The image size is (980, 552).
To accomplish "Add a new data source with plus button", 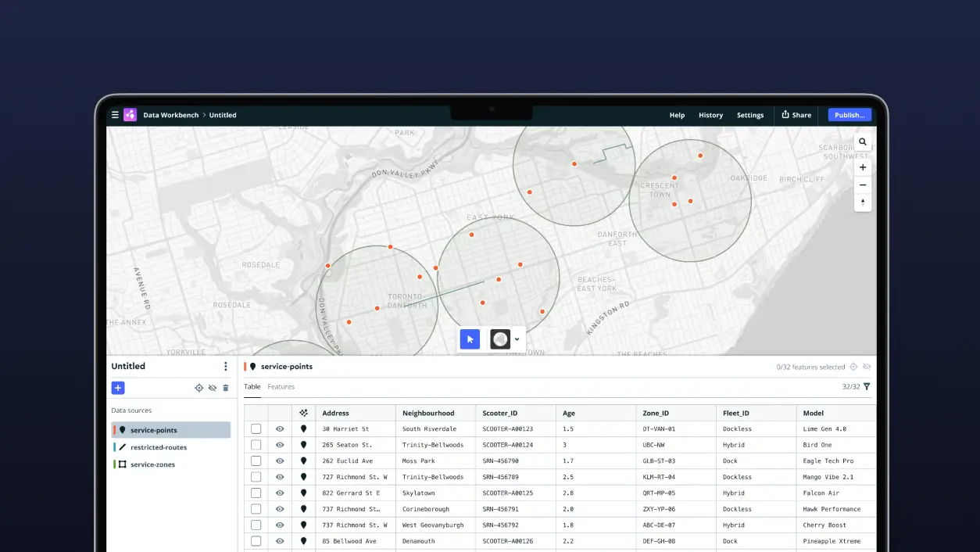I will click(x=118, y=388).
